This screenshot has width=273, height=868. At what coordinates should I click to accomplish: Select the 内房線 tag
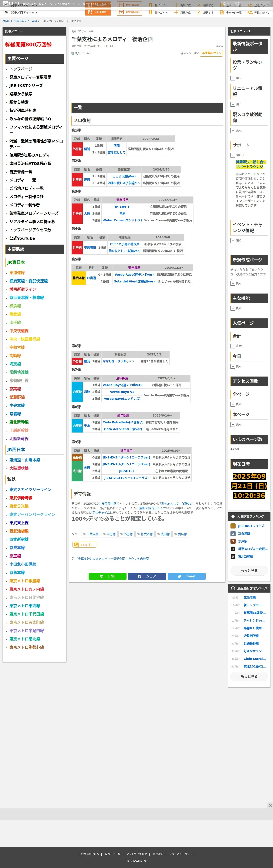[x=109, y=534]
